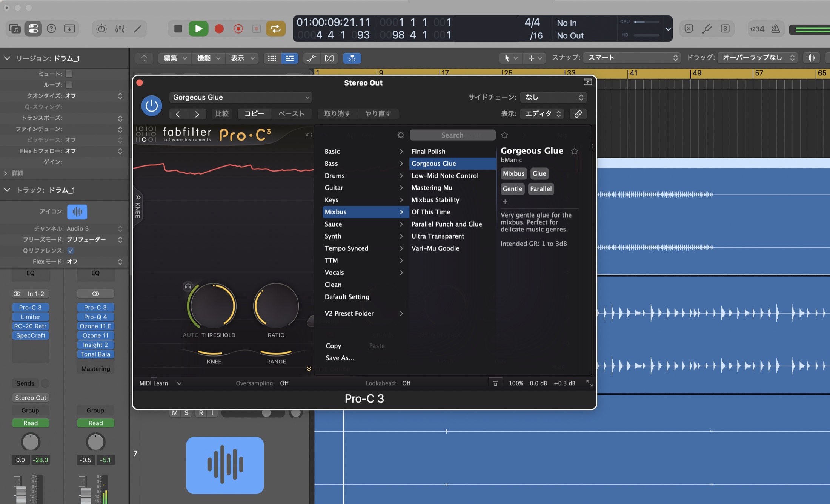
Task: Toggle the Flex show/hide icon
Action: (329, 58)
